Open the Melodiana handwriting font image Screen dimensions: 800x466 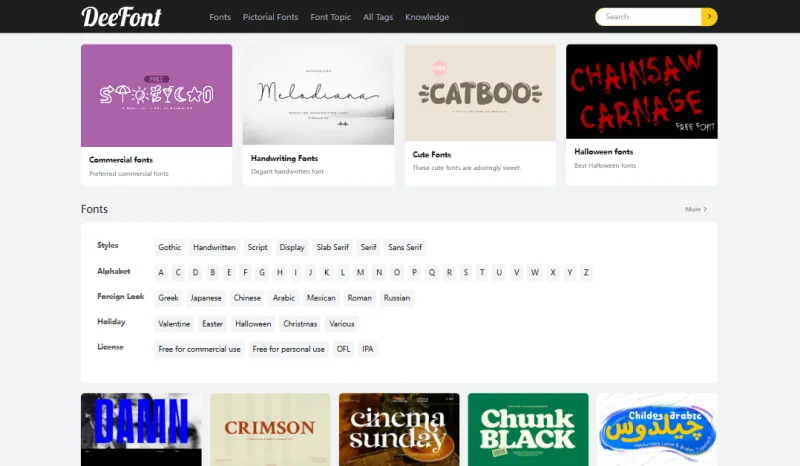pos(318,94)
